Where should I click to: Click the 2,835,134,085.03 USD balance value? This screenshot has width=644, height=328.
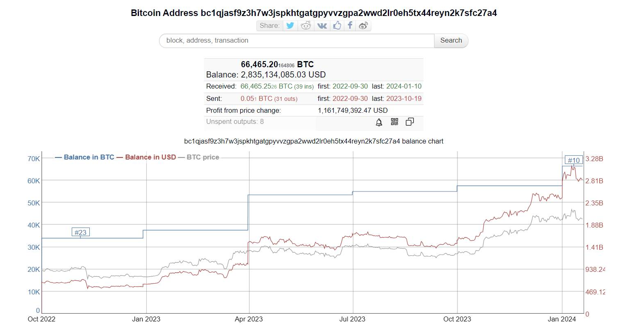pyautogui.click(x=283, y=75)
